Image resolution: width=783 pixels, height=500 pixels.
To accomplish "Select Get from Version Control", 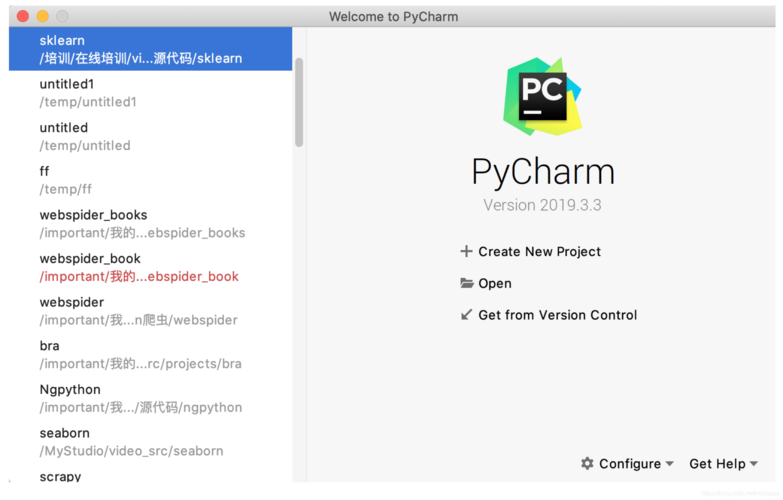I will click(557, 315).
